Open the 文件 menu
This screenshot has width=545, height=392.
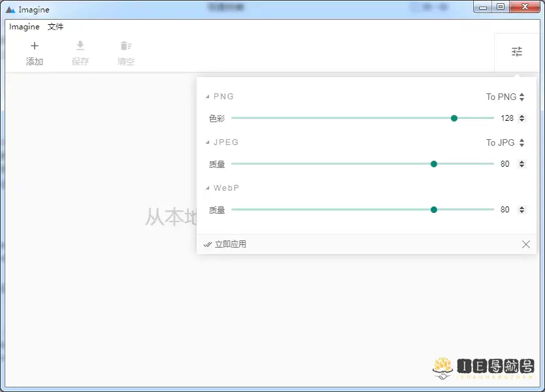click(56, 27)
